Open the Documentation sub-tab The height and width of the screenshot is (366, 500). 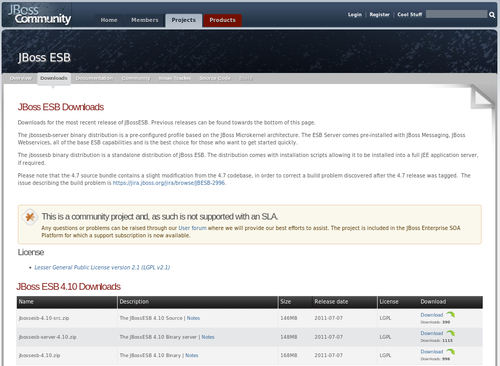click(94, 78)
